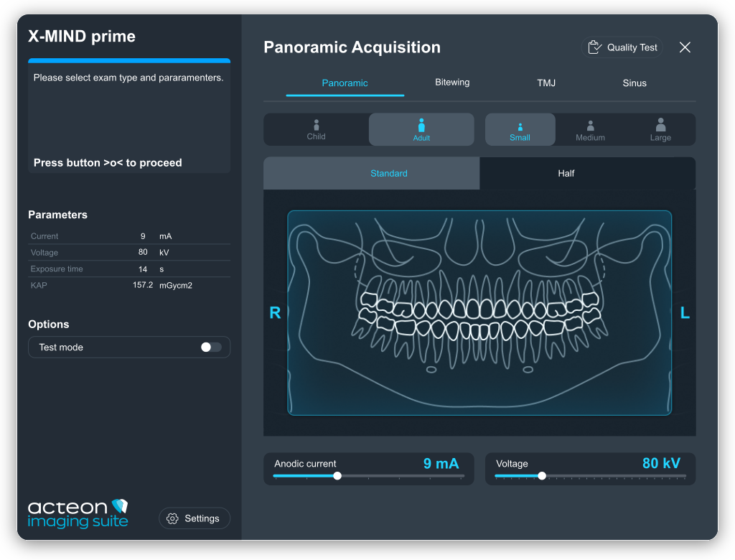Click the Anodic current slider handle
The image size is (735, 560).
pyautogui.click(x=337, y=476)
